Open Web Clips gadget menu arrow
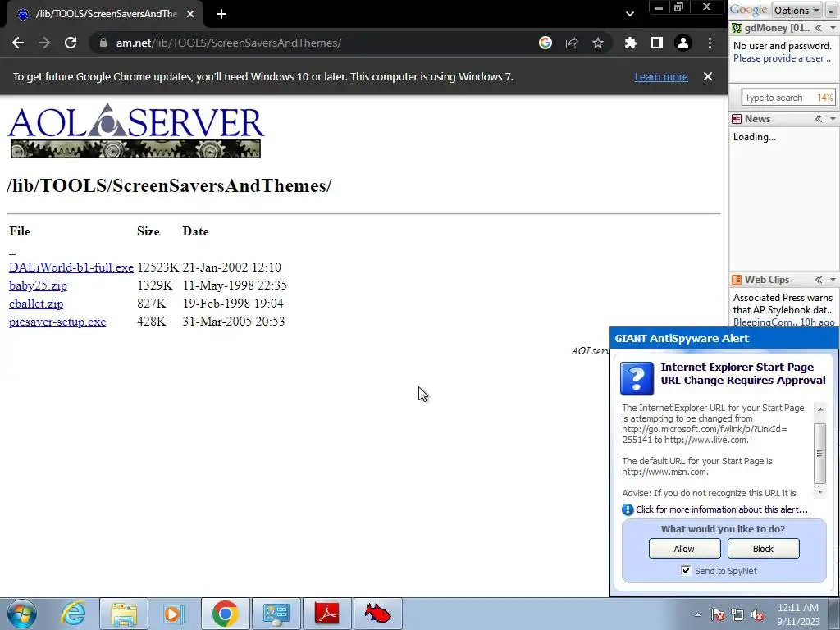The height and width of the screenshot is (630, 840). (833, 280)
